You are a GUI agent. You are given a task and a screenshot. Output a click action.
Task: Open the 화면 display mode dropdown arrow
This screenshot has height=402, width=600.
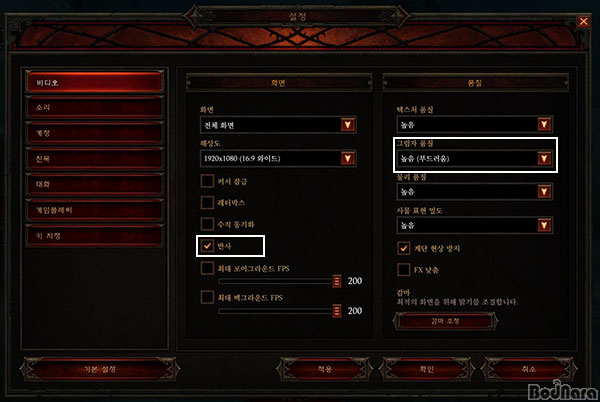point(347,125)
